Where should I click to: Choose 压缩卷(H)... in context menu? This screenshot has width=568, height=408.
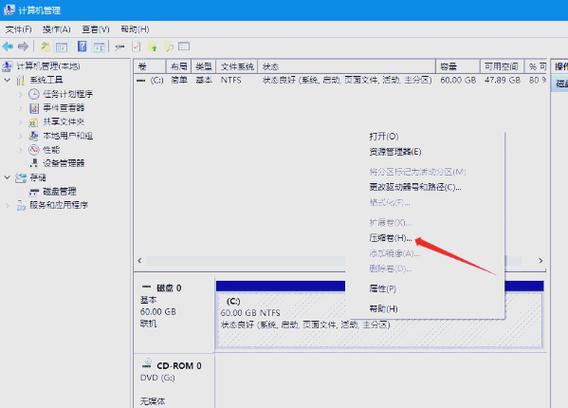click(x=390, y=238)
